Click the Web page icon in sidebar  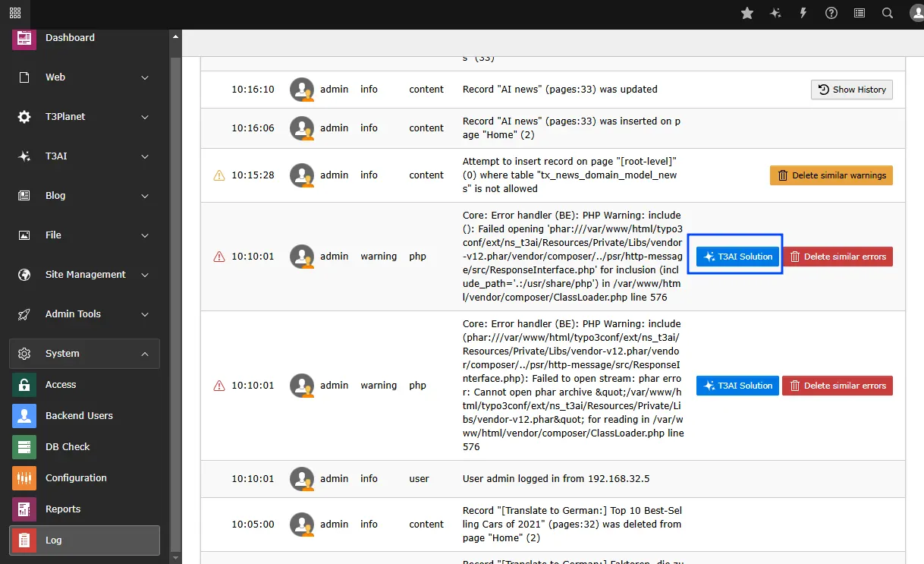click(24, 77)
